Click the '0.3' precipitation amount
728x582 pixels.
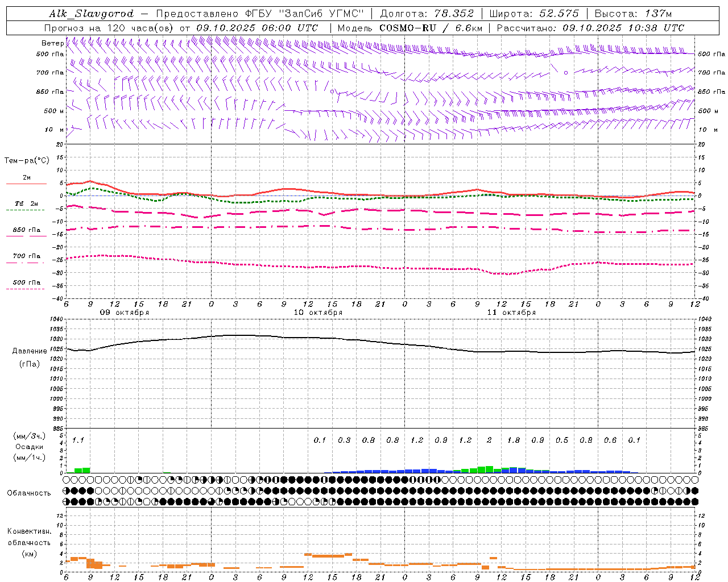pyautogui.click(x=344, y=440)
